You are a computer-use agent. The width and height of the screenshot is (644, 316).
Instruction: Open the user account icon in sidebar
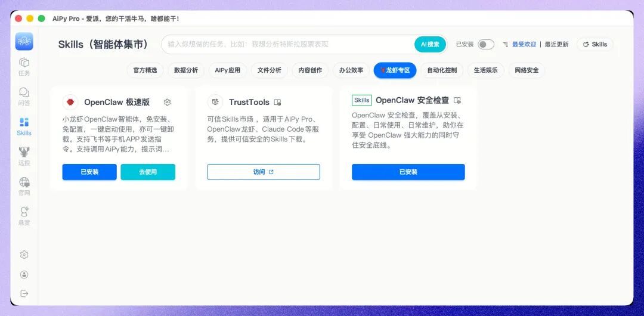(x=24, y=274)
